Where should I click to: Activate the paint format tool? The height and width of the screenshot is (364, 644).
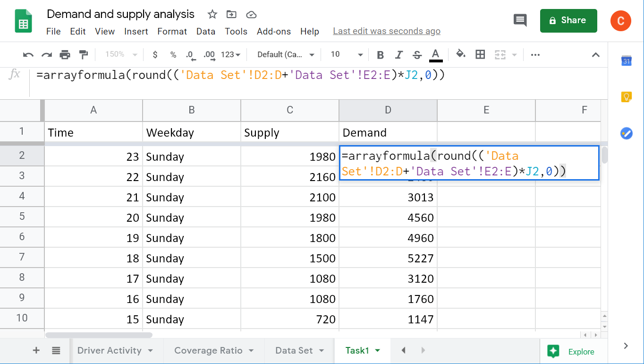[x=83, y=55]
